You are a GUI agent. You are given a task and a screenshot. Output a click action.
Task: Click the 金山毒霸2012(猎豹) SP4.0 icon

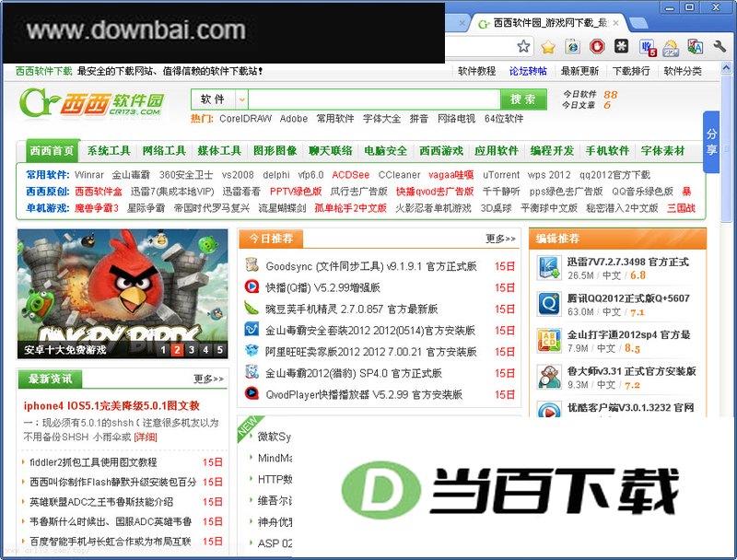(x=252, y=371)
